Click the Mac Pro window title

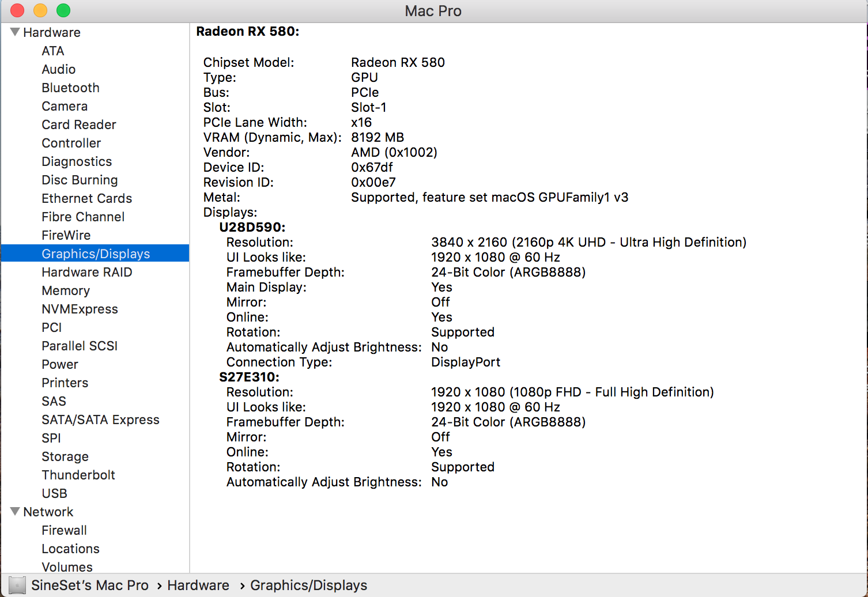click(433, 11)
